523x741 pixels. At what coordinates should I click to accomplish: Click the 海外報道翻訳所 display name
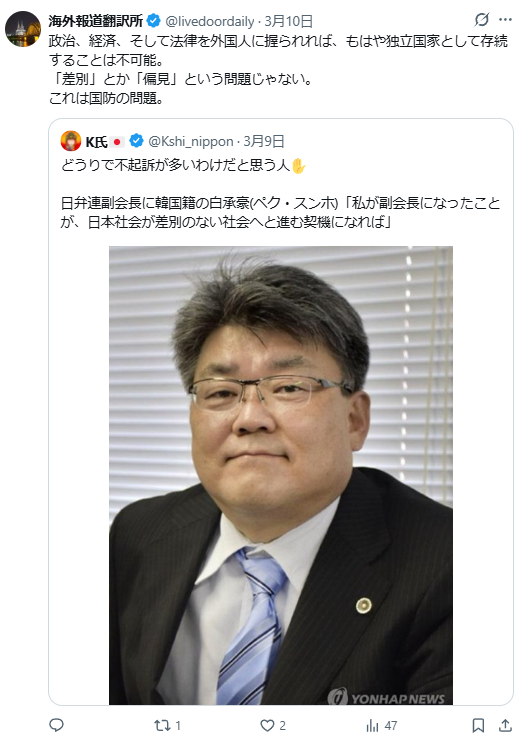tap(96, 21)
